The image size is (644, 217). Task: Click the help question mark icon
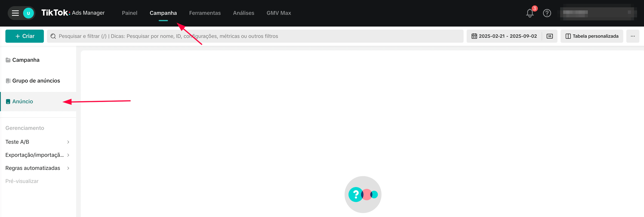click(x=547, y=13)
